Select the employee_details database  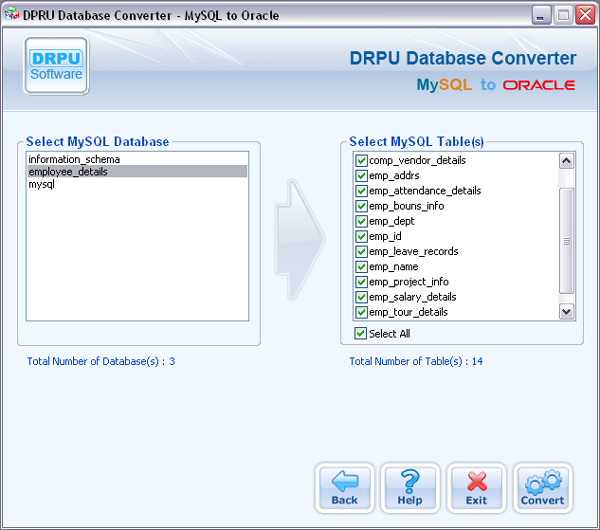tap(137, 171)
